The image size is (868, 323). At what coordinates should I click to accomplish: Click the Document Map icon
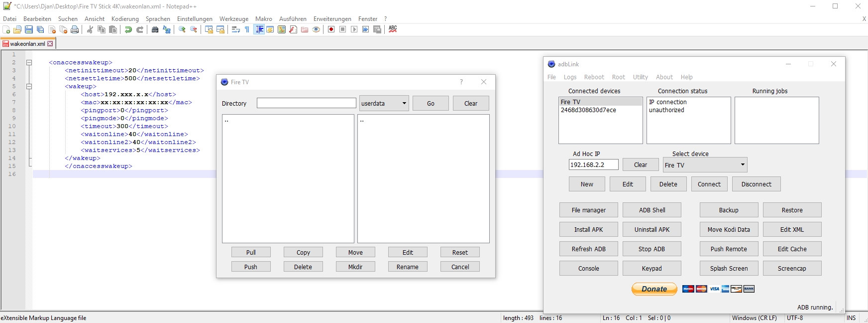click(282, 29)
